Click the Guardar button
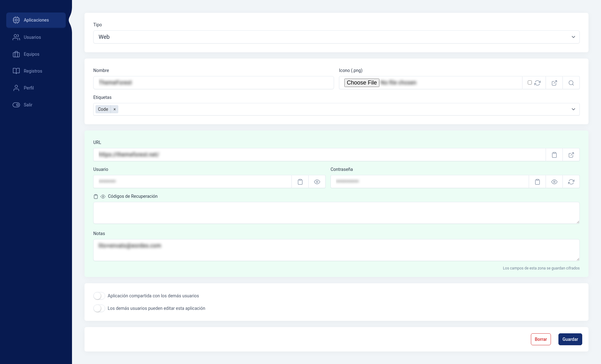The image size is (601, 364). [570, 339]
